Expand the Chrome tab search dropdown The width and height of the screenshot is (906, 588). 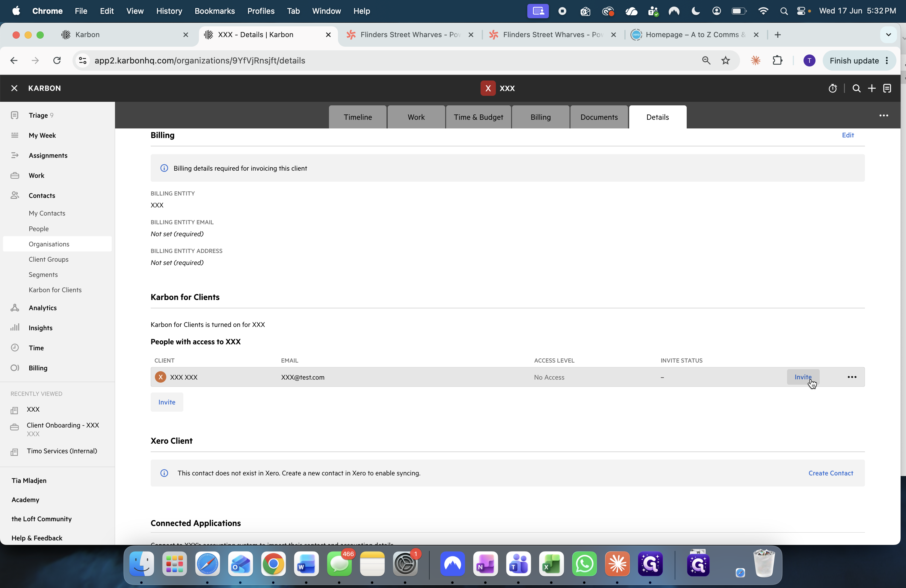889,35
